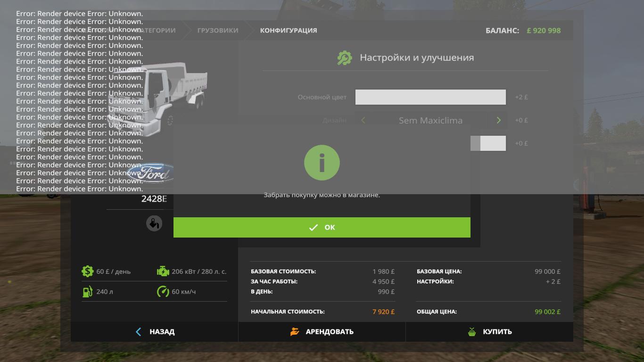The height and width of the screenshot is (362, 644).
Task: Click the daily upkeep dollar-gear icon
Action: click(87, 271)
